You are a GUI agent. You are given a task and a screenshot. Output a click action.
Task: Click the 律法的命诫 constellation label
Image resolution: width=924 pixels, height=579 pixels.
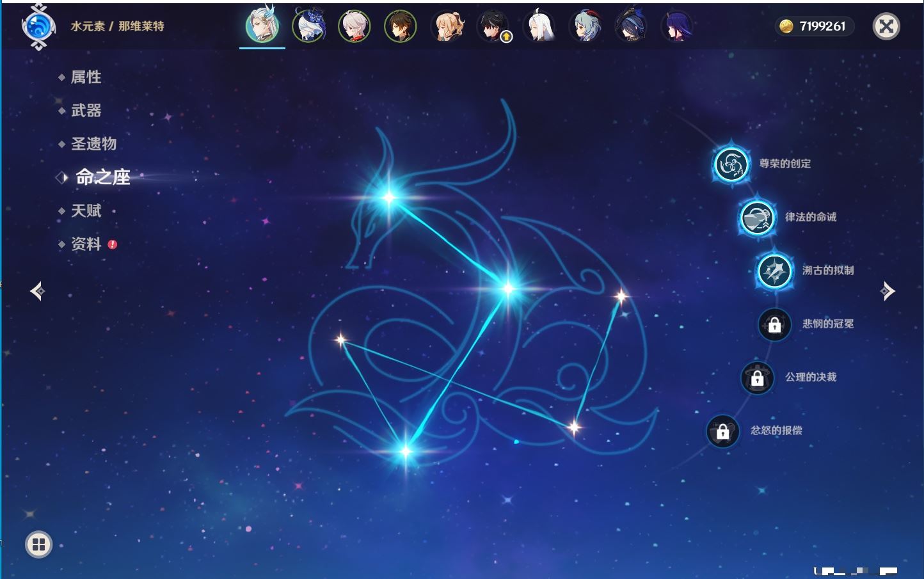pos(811,217)
